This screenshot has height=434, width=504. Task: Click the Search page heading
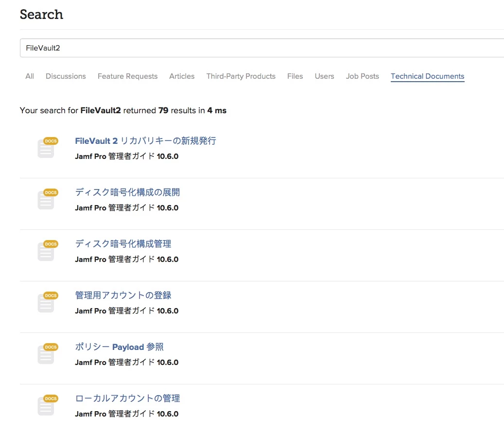coord(41,14)
